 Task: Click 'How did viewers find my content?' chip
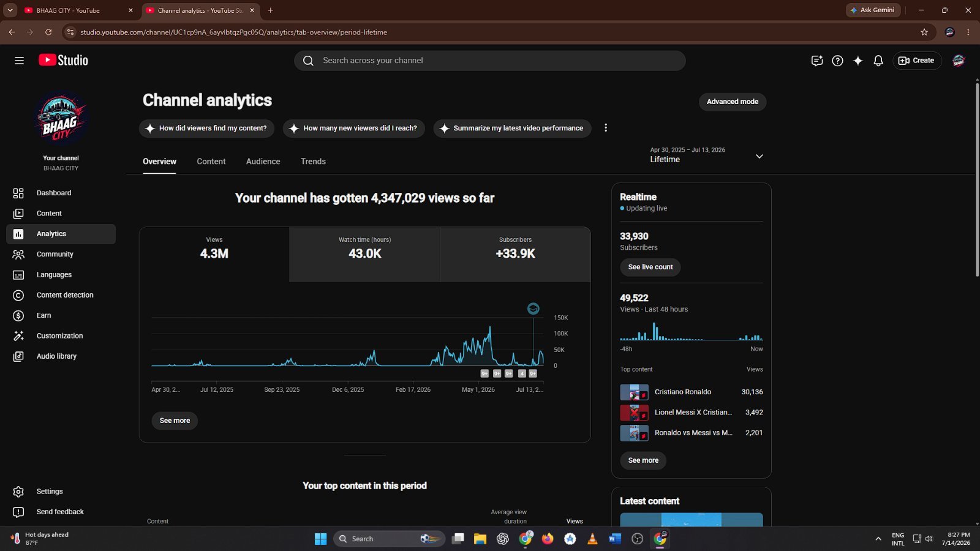(x=206, y=129)
